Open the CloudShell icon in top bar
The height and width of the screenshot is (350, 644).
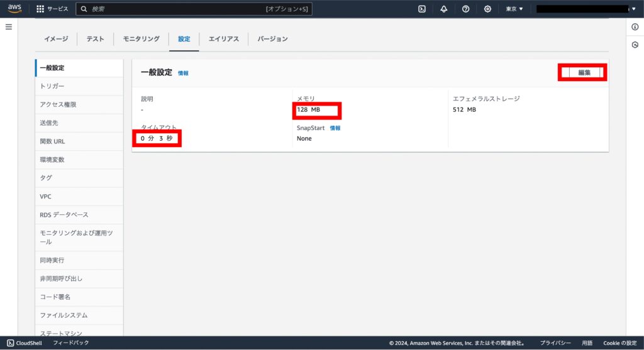pos(422,9)
